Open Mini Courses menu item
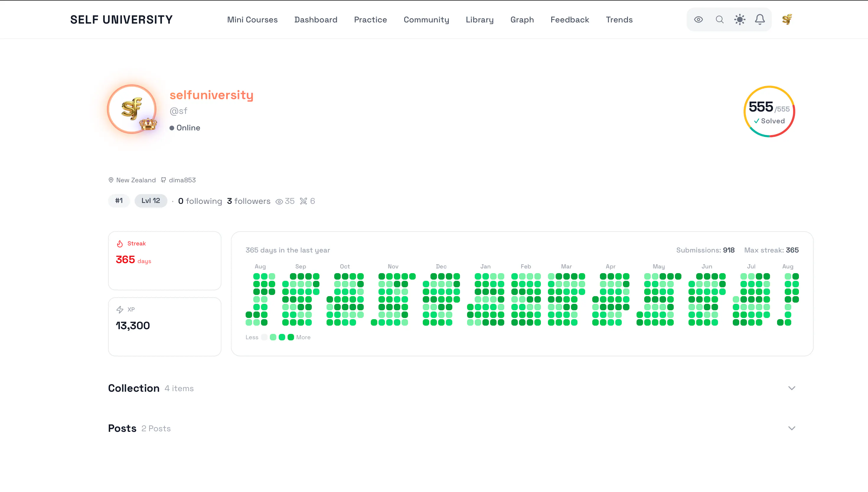The image size is (868, 492). click(x=252, y=19)
